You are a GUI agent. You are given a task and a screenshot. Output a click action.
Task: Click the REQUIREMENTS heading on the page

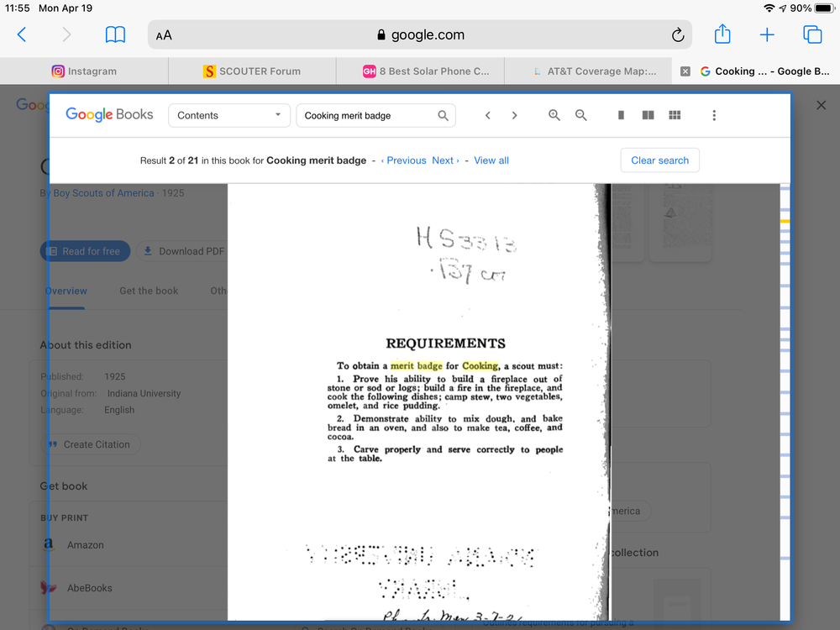pyautogui.click(x=446, y=343)
